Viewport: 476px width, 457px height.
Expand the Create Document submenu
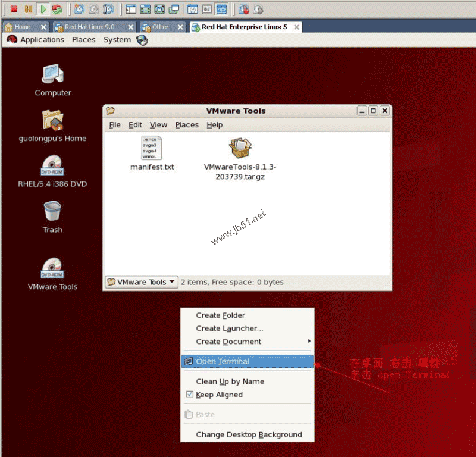(x=248, y=342)
